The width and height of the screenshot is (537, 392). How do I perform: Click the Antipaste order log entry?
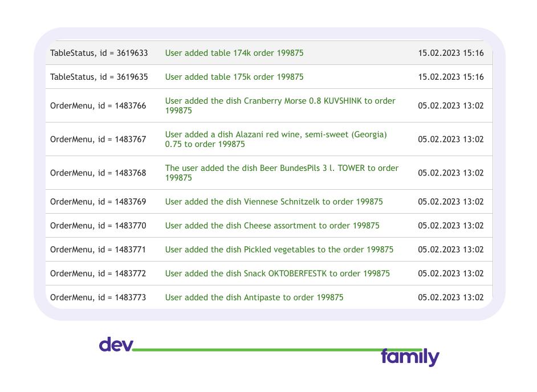254,297
